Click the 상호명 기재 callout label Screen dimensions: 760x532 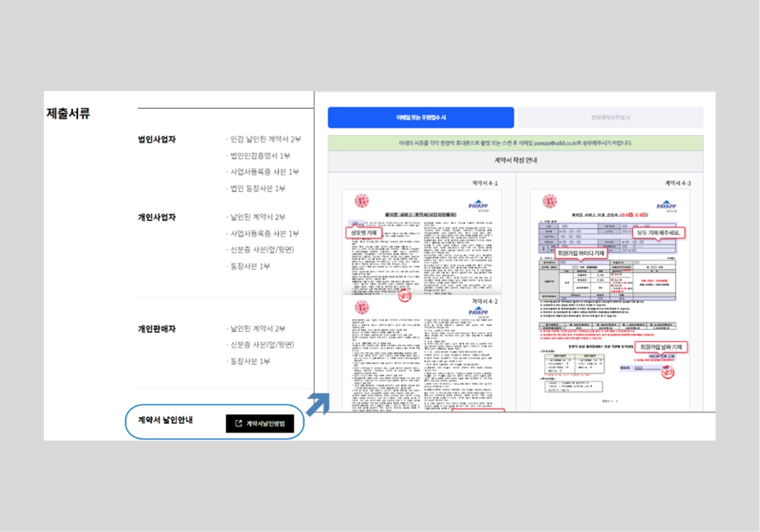(363, 233)
